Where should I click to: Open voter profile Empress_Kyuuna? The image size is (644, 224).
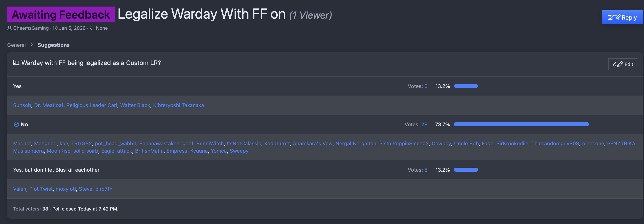coord(187,151)
